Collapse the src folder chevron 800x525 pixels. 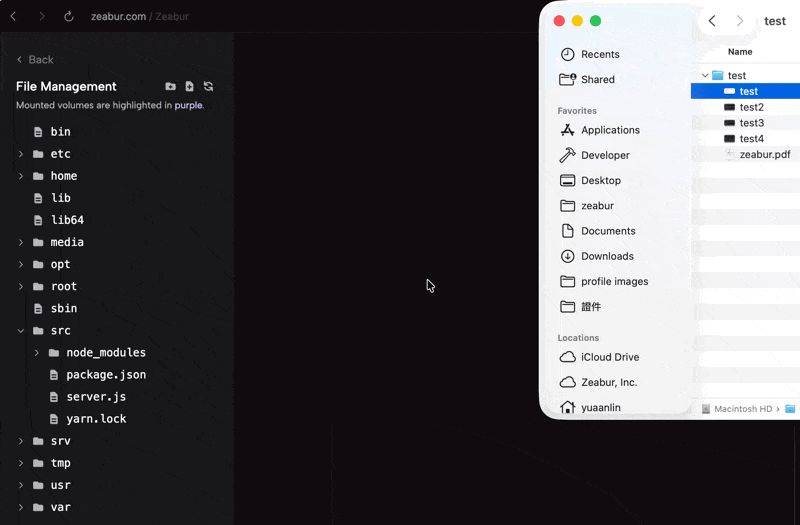pyautogui.click(x=21, y=331)
